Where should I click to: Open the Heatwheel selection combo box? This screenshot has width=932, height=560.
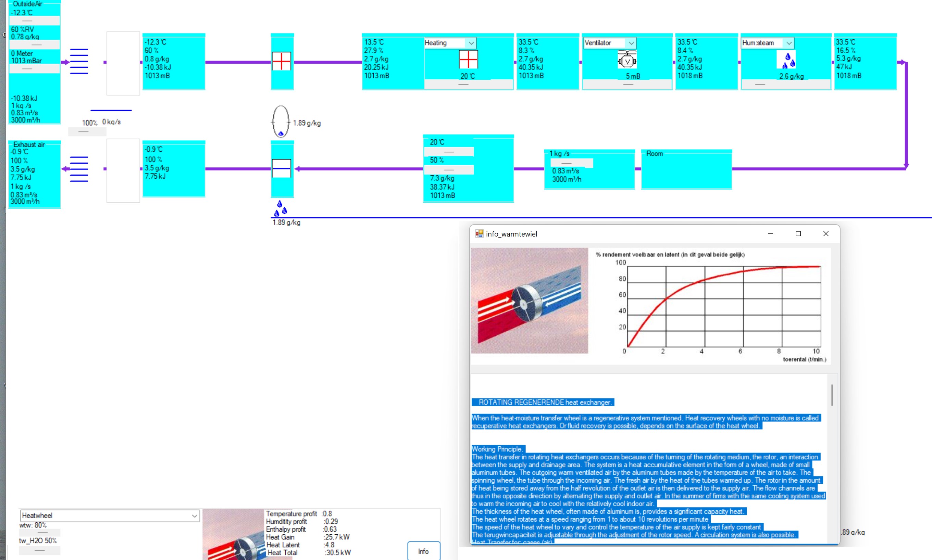(x=195, y=516)
